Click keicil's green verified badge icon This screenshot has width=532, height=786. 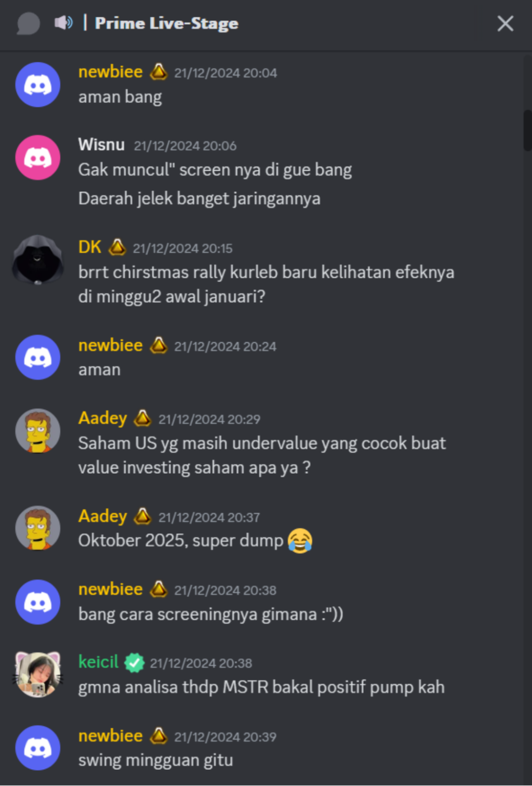135,663
